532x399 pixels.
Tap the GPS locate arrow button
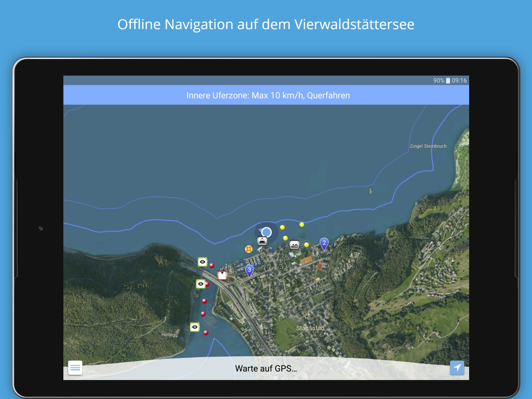(x=457, y=368)
